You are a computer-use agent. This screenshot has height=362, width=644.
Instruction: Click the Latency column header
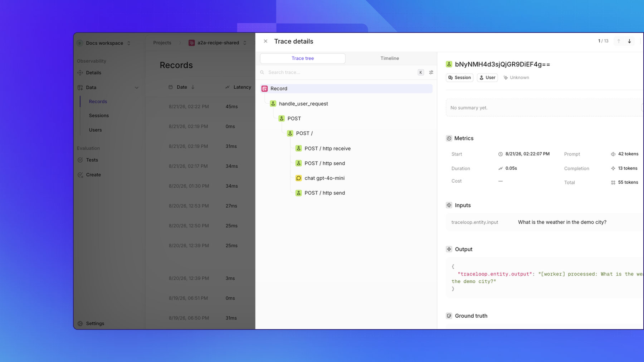click(238, 87)
